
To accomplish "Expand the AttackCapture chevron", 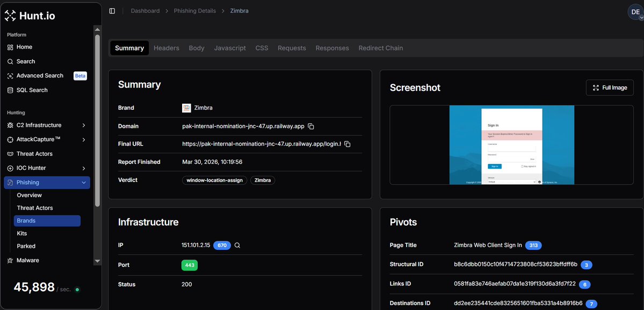I will pyautogui.click(x=84, y=140).
